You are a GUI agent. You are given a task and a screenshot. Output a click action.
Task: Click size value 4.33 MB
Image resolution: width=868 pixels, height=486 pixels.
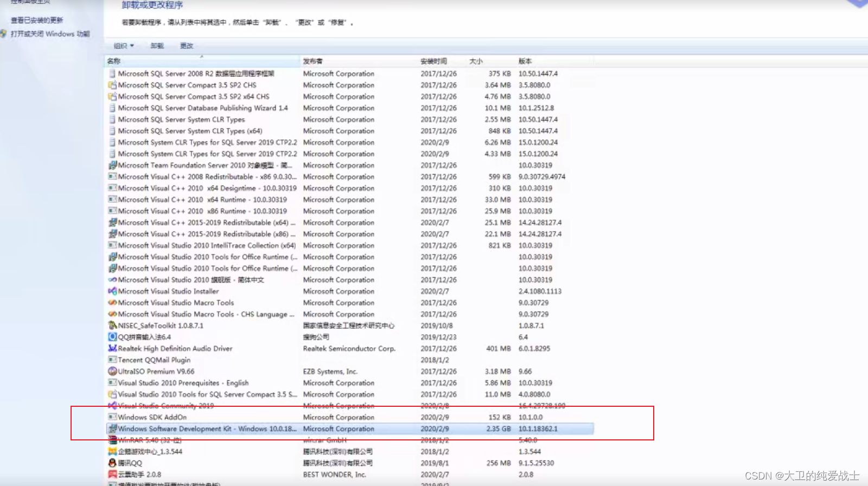497,154
